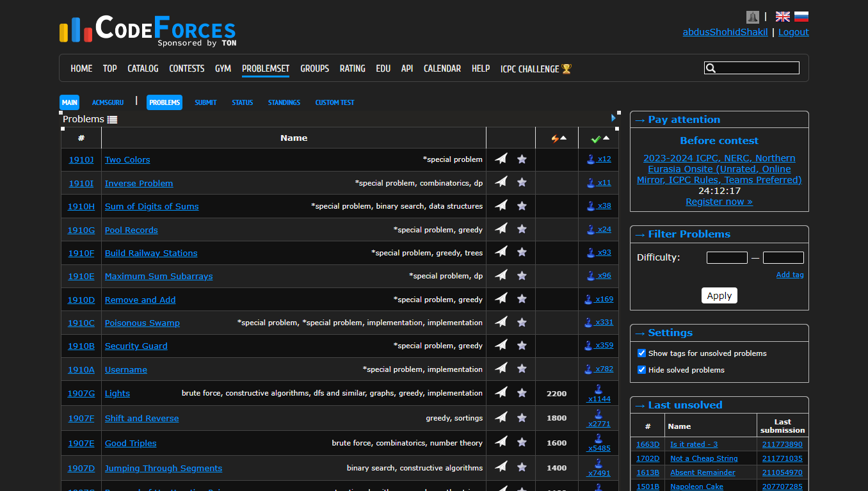Select the CUSTOM TEST tab
The image size is (868, 491).
point(335,102)
